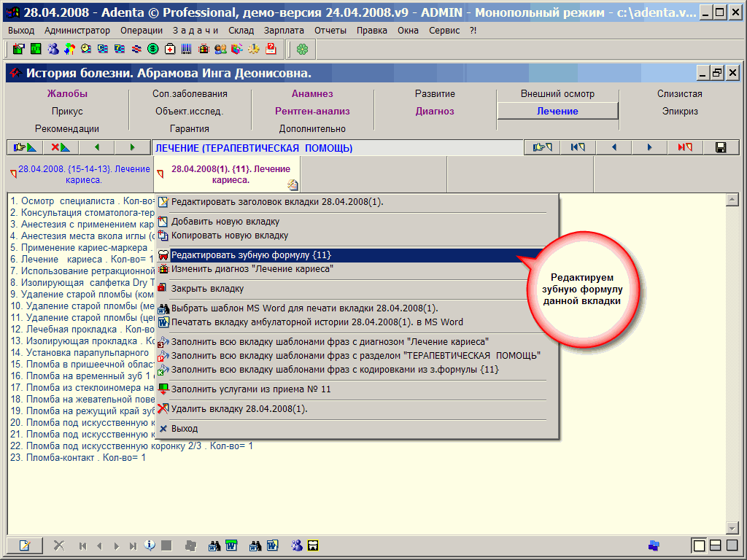Click the green dollar sign toolbar icon

point(153,49)
